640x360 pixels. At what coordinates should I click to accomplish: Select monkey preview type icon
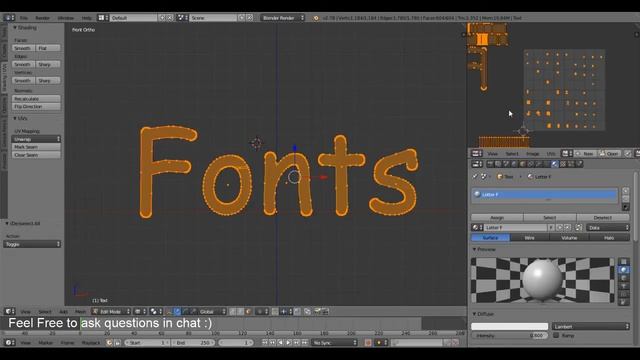click(x=623, y=286)
